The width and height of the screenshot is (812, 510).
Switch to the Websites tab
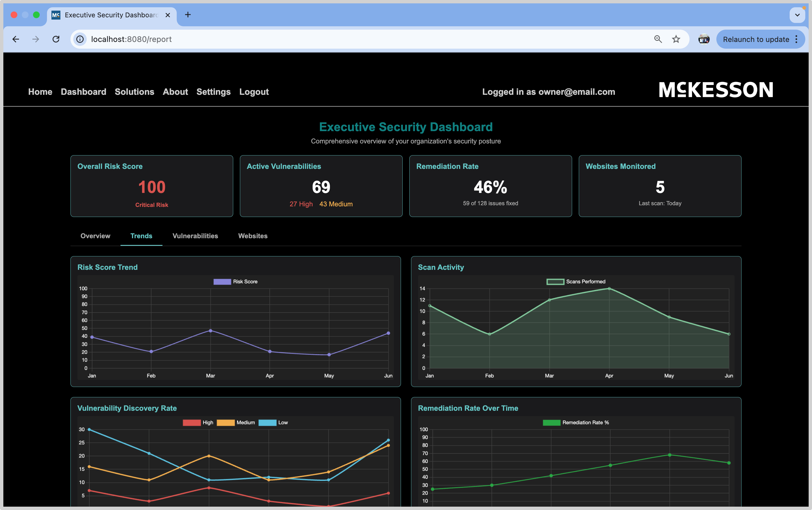(x=253, y=236)
